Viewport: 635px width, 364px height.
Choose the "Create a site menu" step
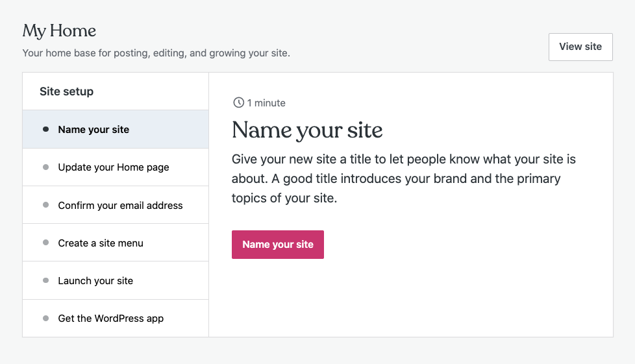(101, 243)
